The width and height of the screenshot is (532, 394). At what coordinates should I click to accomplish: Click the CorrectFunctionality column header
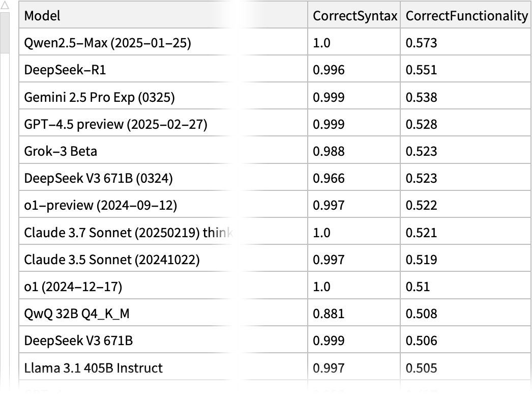point(466,16)
